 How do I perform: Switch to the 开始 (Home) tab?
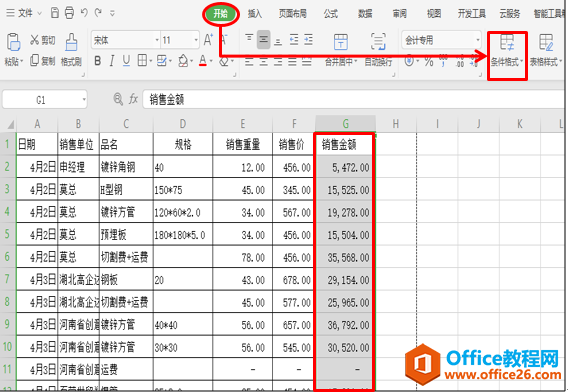click(x=221, y=14)
